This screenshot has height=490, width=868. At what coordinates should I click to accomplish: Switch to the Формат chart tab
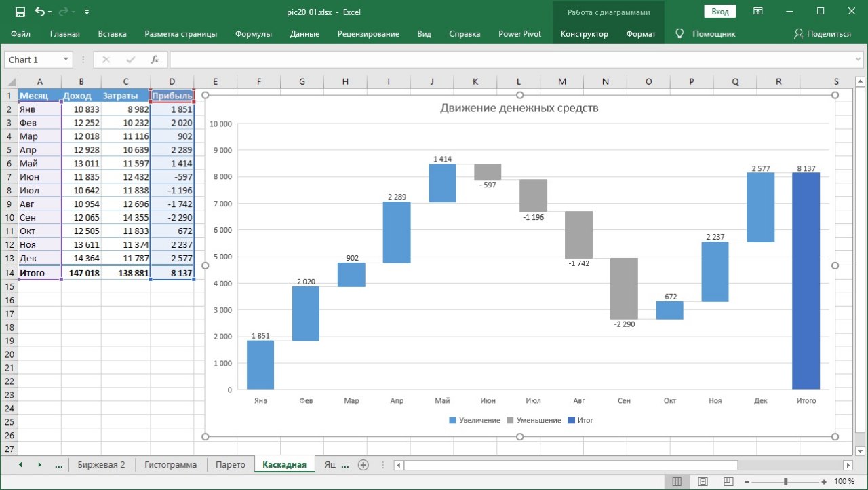tap(641, 33)
